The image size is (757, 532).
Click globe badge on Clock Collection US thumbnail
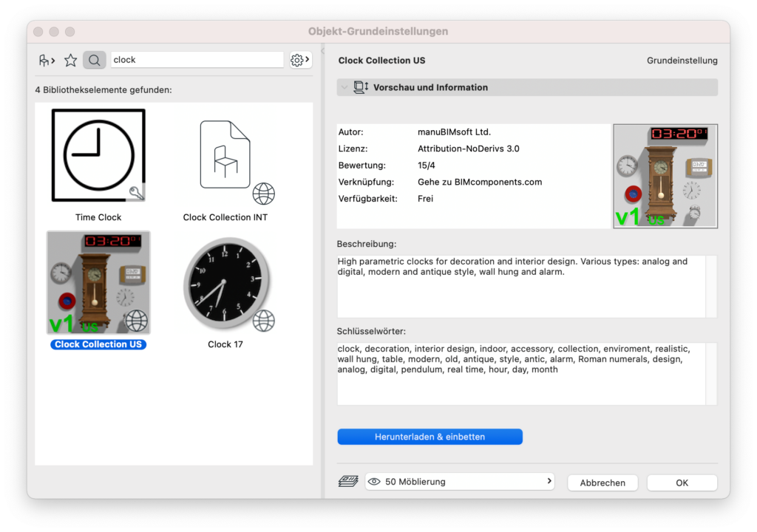pyautogui.click(x=136, y=321)
